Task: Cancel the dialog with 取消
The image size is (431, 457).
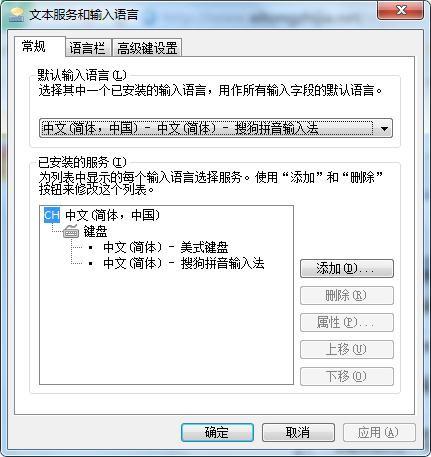Action: [x=298, y=433]
